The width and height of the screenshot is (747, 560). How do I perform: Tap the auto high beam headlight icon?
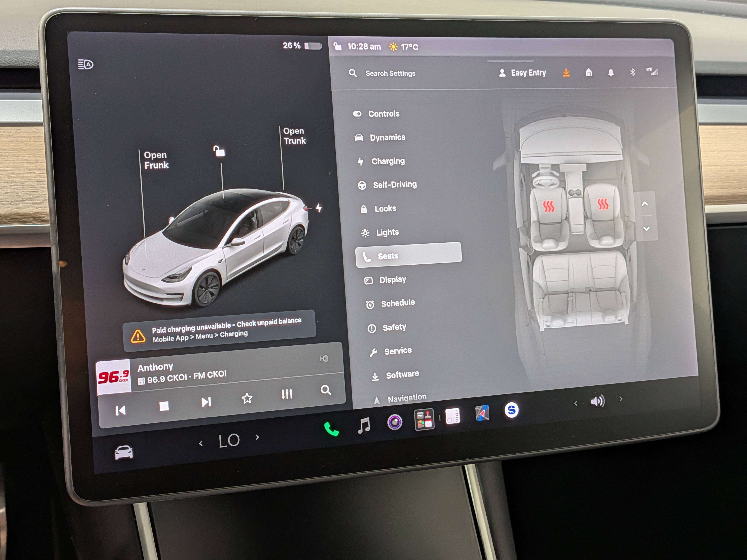coord(86,64)
